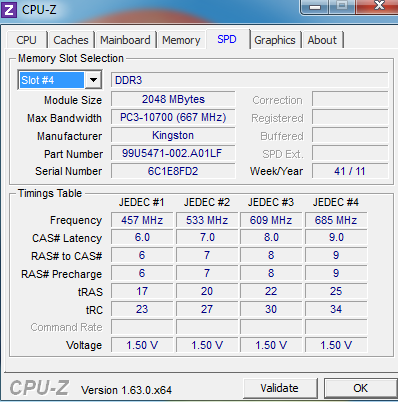
Task: Click CAS# Latency value 9.0
Action: (336, 238)
